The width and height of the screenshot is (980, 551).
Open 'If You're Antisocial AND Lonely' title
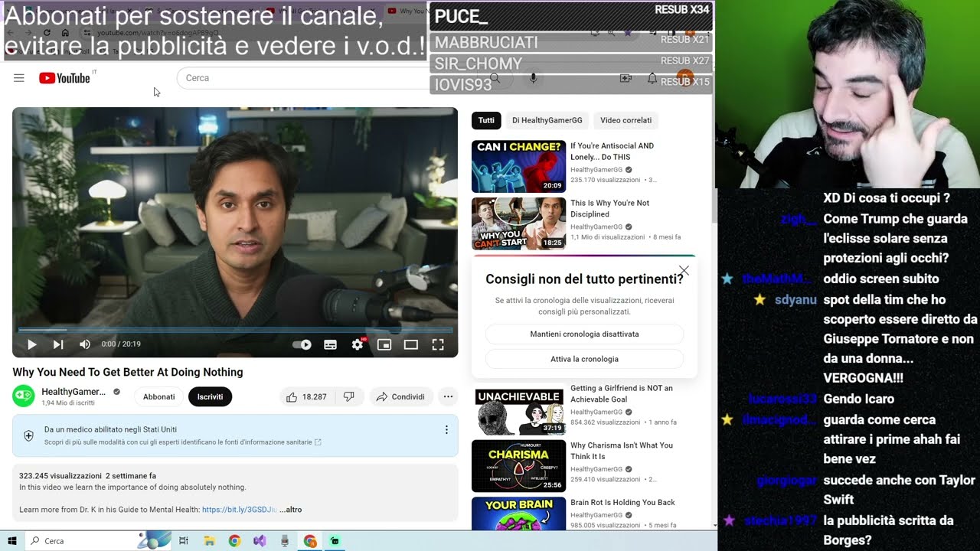[x=612, y=151]
